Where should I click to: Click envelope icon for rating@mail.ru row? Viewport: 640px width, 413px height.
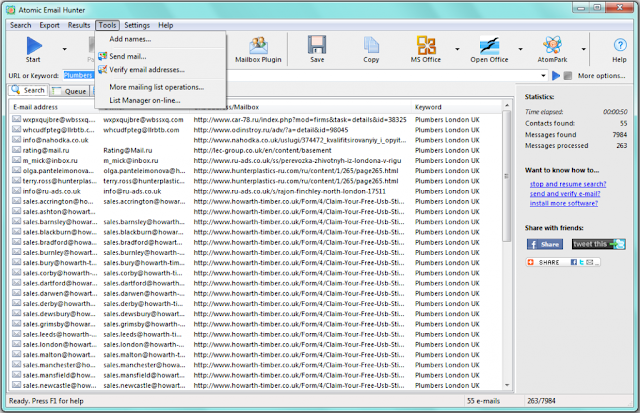click(16, 150)
